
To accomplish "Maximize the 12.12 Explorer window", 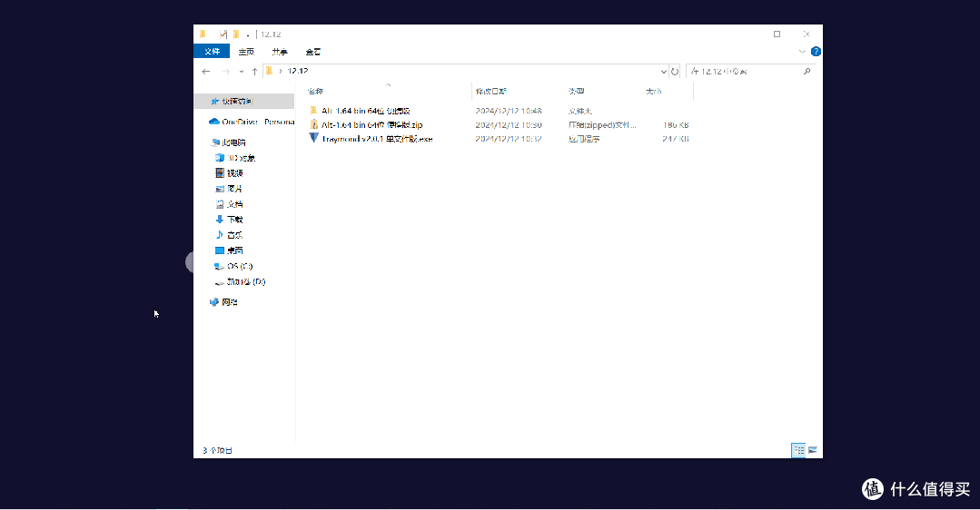I will 777,34.
